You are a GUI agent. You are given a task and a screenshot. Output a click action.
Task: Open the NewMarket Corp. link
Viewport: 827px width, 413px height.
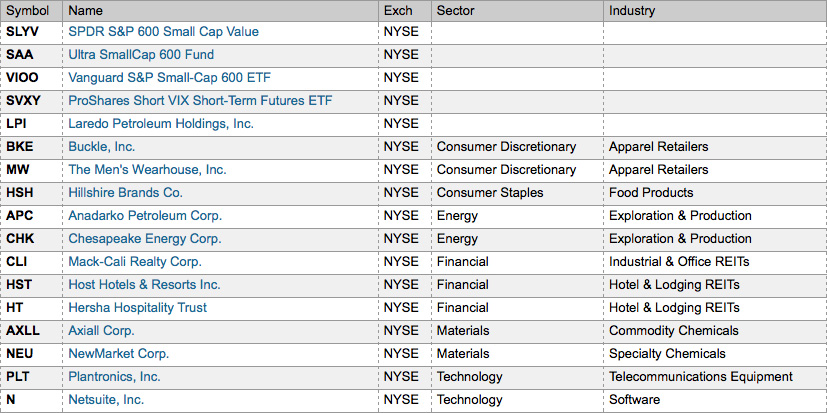point(118,354)
